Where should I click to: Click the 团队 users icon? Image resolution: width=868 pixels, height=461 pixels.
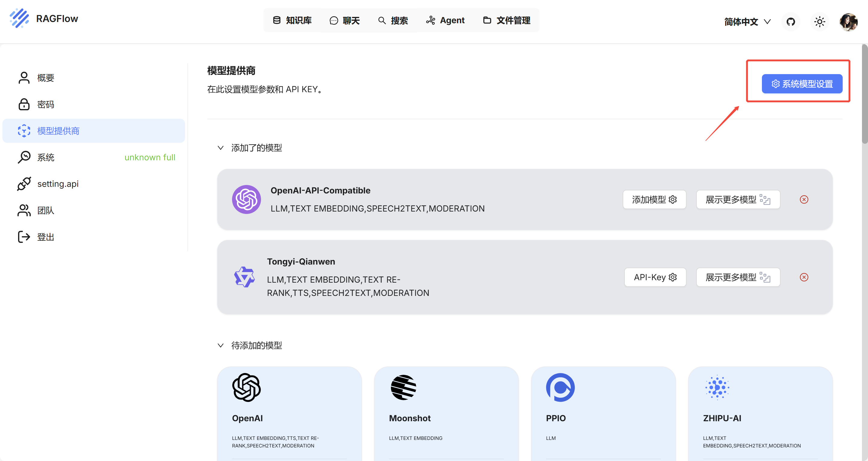point(24,211)
